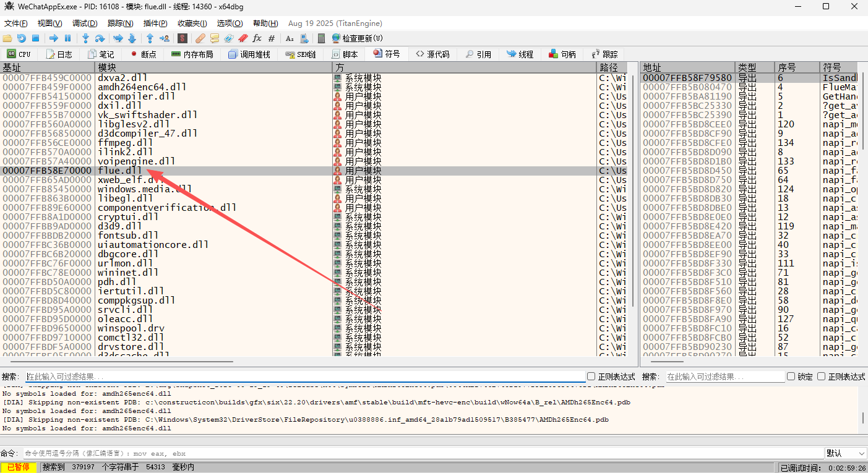The image size is (868, 473).
Task: Toggle the 锁定 lock checkbox
Action: point(791,377)
